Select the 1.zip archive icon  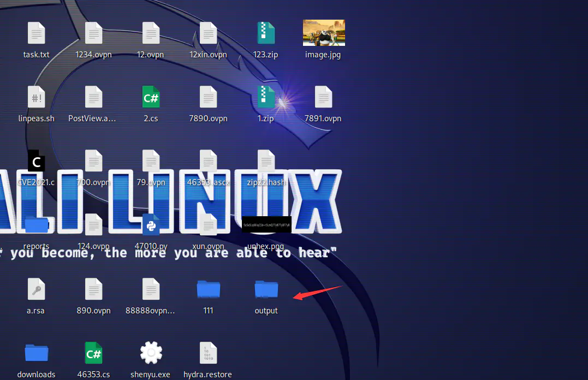pos(266,97)
